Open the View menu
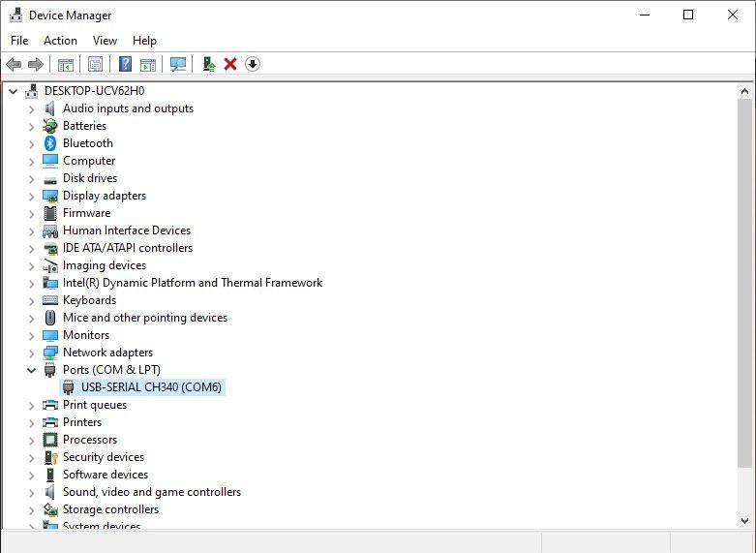756x553 pixels. [x=105, y=41]
